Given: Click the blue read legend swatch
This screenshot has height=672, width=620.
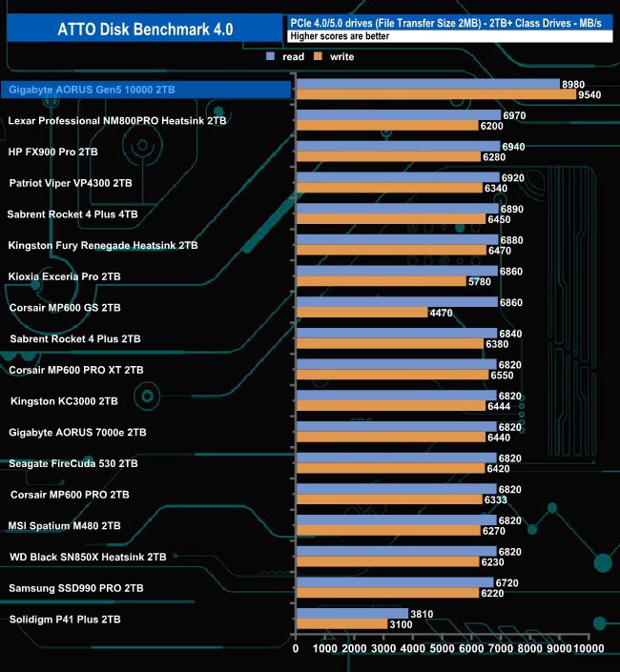Looking at the screenshot, I should 270,56.
